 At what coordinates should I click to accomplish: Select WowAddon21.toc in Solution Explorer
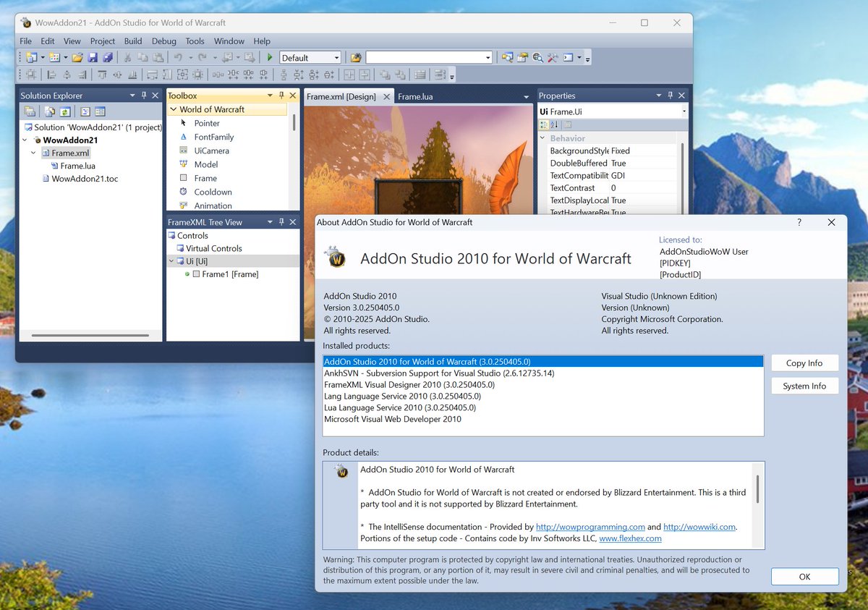pyautogui.click(x=85, y=179)
